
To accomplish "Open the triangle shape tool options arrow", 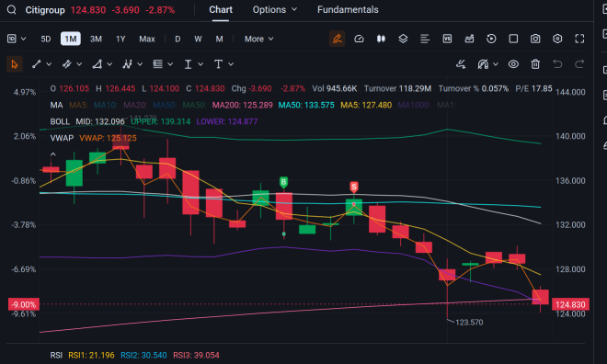I will click(109, 64).
